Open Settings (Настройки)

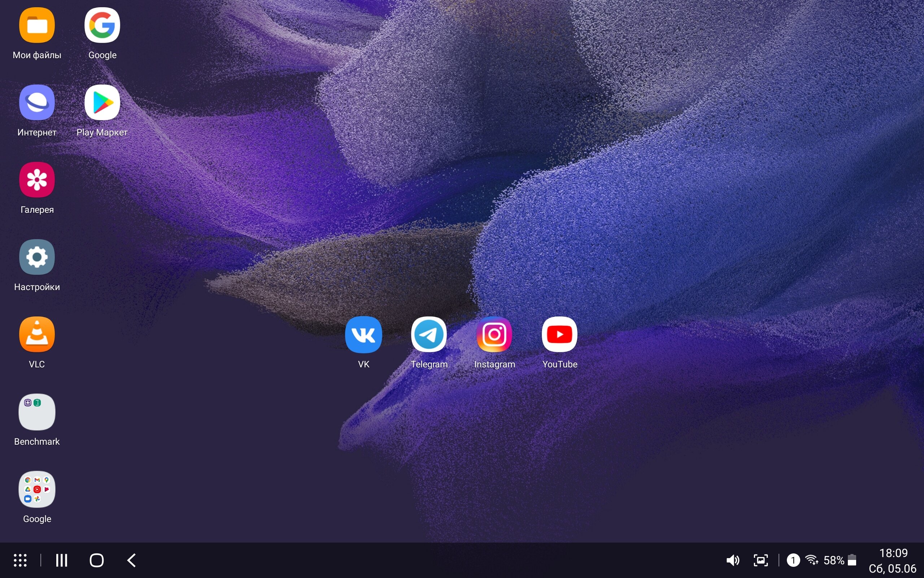click(37, 257)
